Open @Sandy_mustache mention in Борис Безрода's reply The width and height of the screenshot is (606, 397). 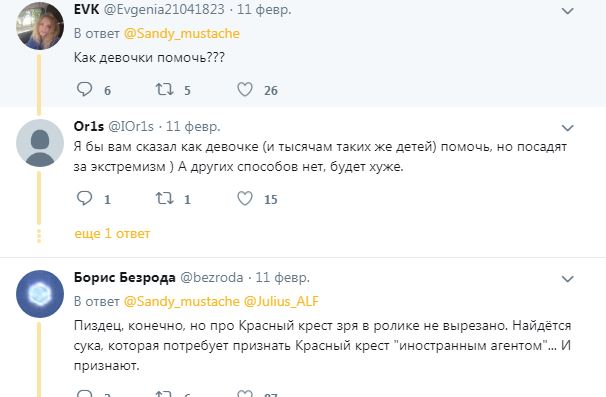(182, 302)
